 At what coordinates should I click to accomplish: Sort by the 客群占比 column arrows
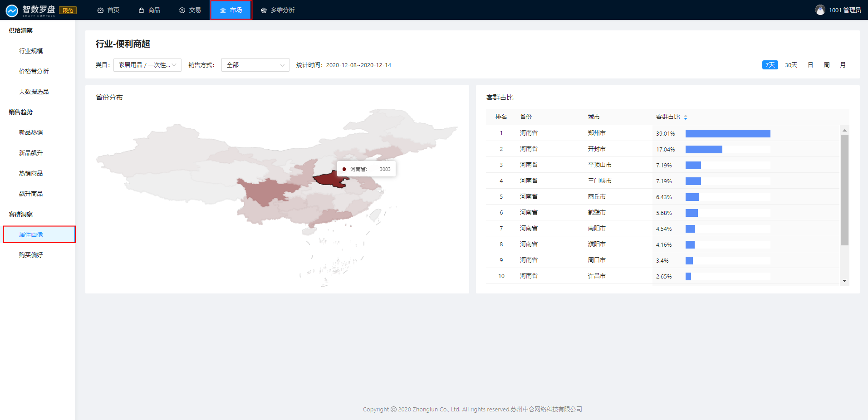[x=686, y=117]
